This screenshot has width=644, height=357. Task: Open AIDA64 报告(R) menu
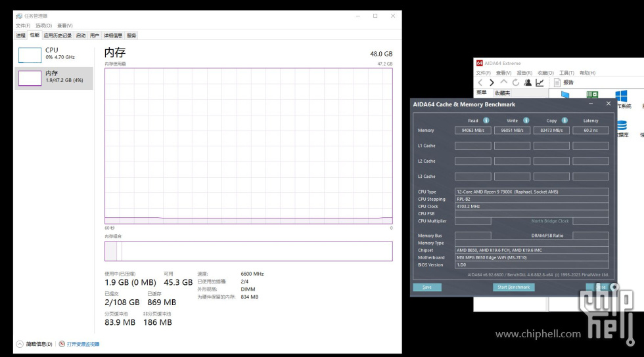coord(524,73)
